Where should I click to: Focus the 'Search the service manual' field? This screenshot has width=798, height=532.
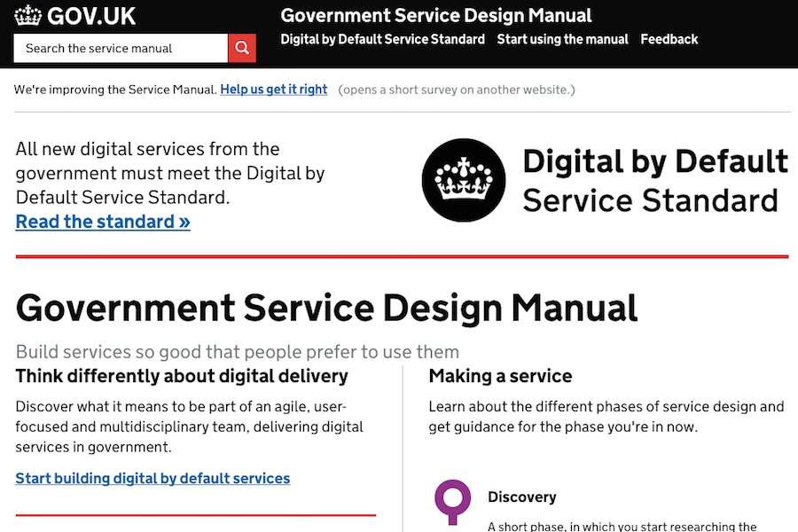click(x=121, y=49)
